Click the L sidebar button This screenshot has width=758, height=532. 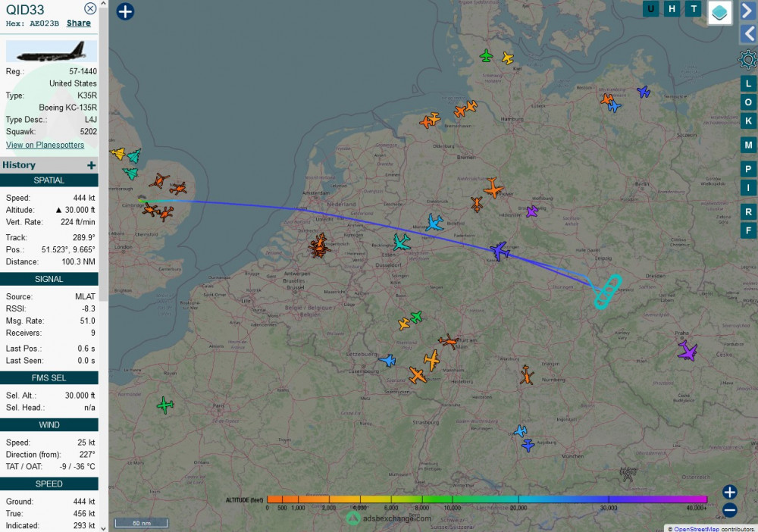748,83
